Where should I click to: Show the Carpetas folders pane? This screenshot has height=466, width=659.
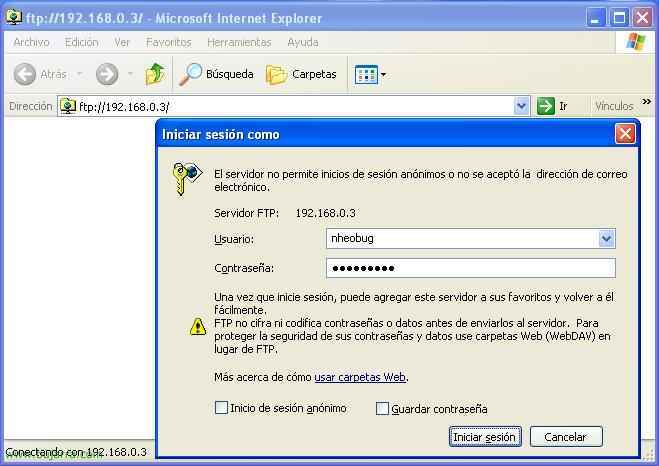(x=301, y=74)
